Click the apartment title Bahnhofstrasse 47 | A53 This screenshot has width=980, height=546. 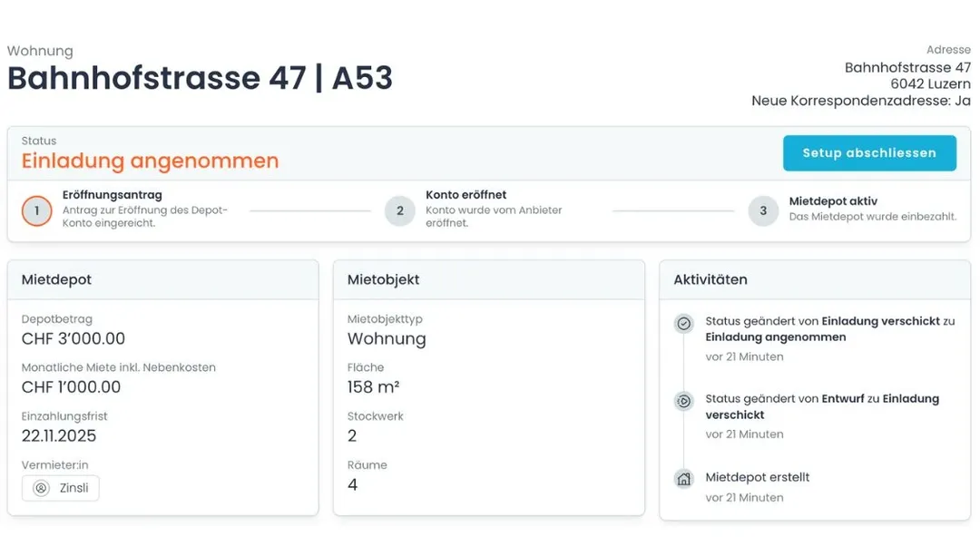tap(200, 78)
